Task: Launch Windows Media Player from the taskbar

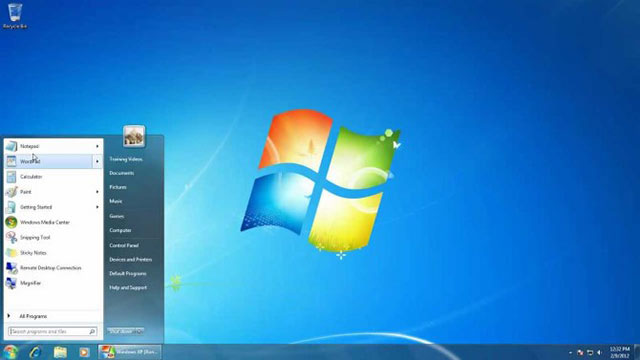Action: point(84,352)
